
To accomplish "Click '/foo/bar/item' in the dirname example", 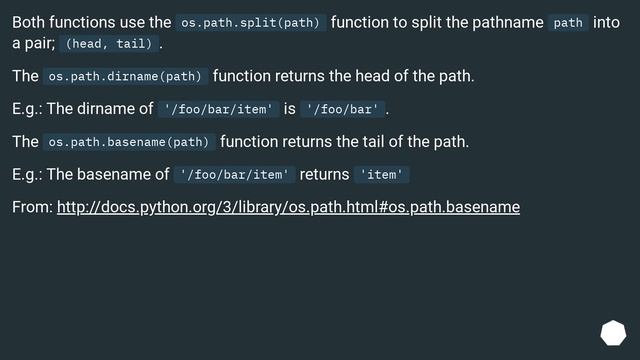I will [x=218, y=109].
